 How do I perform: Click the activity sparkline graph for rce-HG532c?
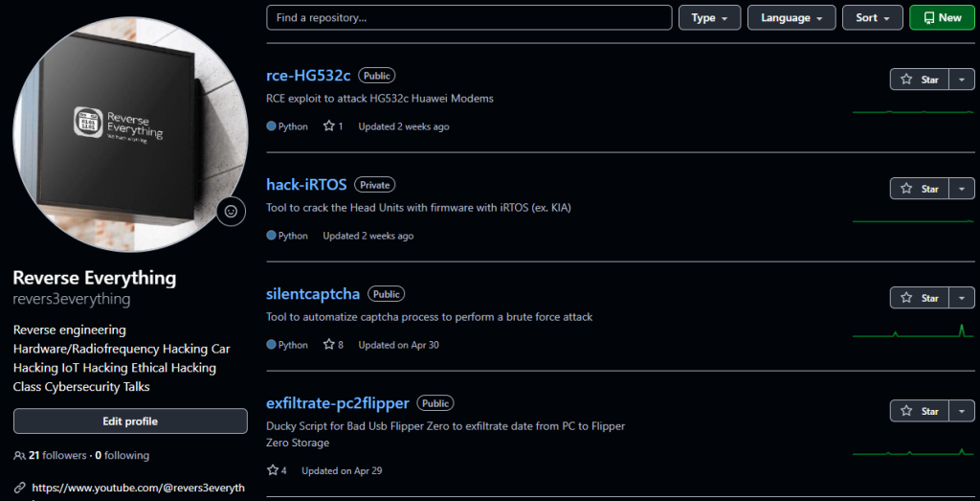[x=912, y=112]
